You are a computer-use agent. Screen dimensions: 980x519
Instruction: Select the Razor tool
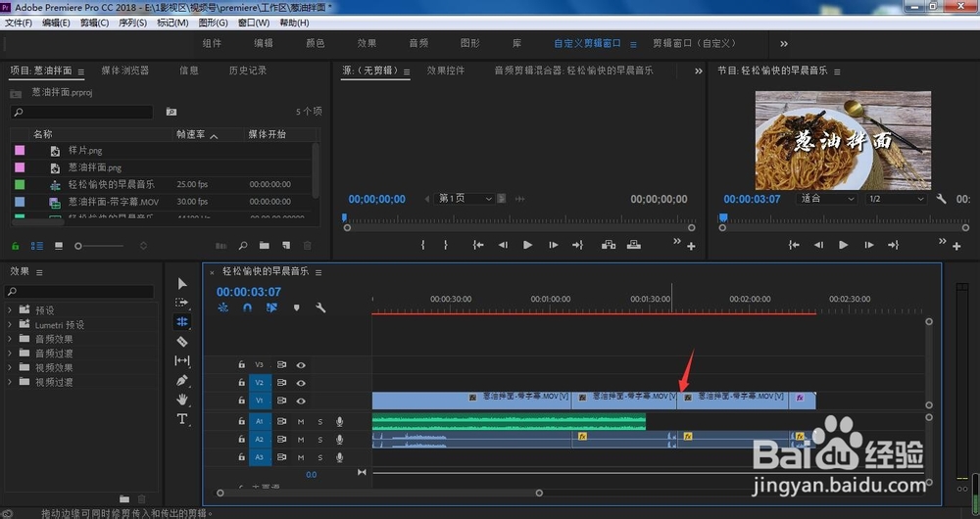click(x=182, y=342)
